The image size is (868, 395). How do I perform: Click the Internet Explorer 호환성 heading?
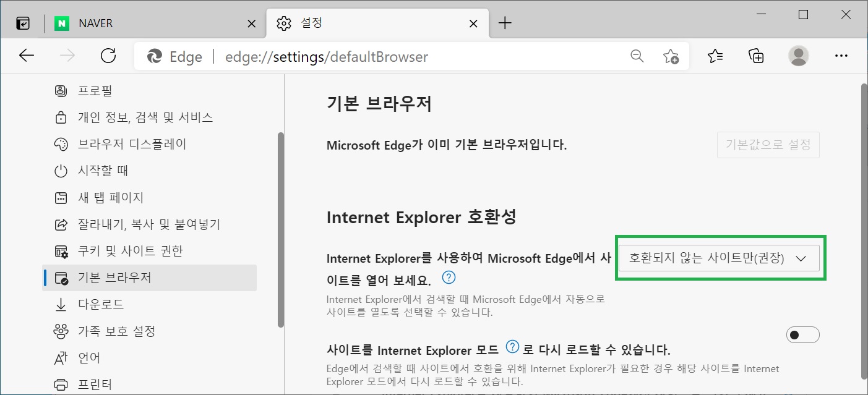[421, 217]
